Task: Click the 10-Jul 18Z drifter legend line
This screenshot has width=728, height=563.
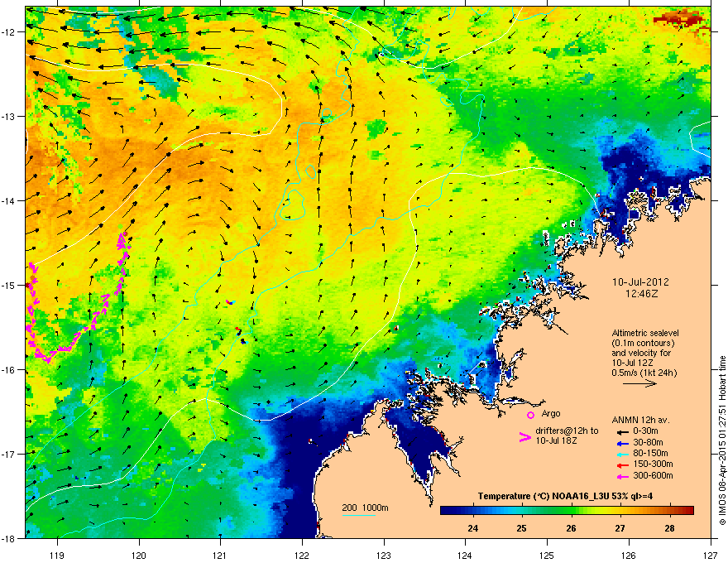Action: click(556, 440)
